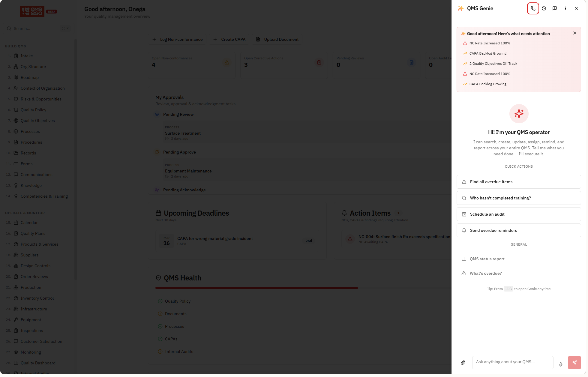Go to Quality Objectives in sidebar
The height and width of the screenshot is (377, 588).
tap(37, 121)
